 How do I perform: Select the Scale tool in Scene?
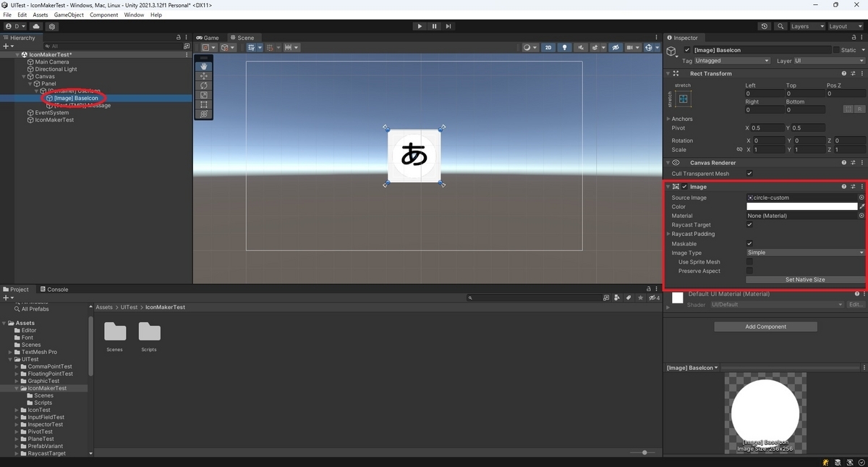point(204,95)
